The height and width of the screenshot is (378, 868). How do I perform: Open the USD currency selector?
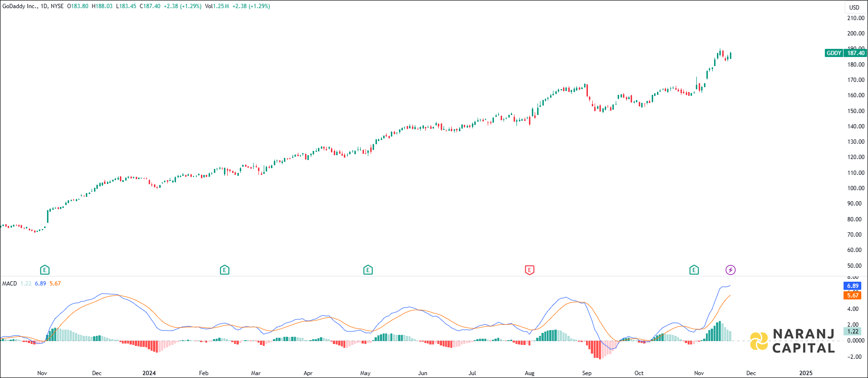(855, 7)
